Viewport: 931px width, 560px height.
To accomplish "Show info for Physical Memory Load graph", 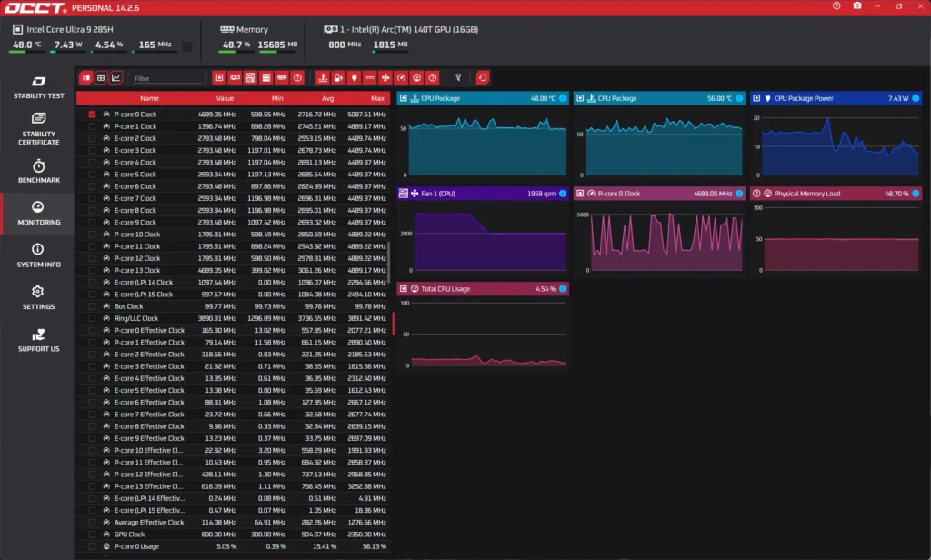I will (916, 194).
